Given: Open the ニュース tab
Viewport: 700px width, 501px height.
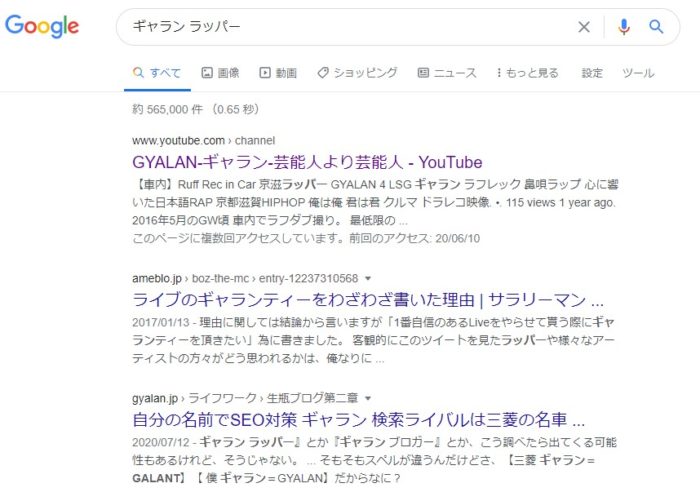Looking at the screenshot, I should [447, 73].
